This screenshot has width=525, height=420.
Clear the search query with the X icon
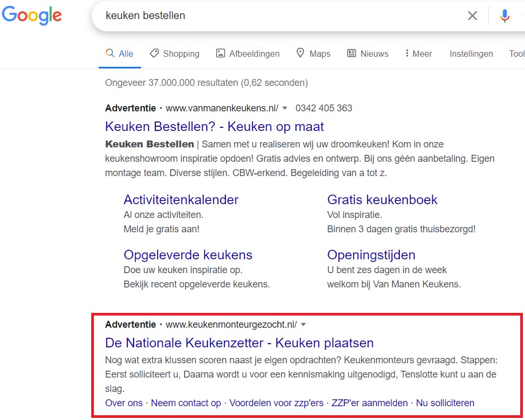pyautogui.click(x=472, y=15)
